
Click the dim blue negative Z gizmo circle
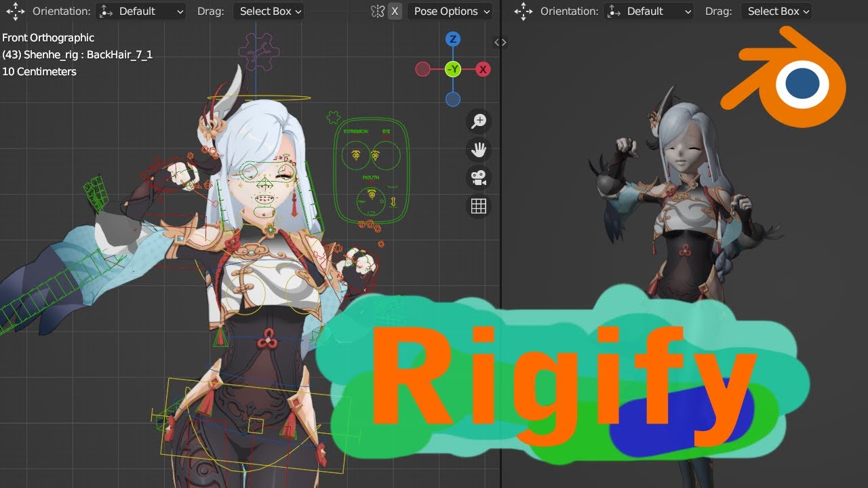[453, 100]
